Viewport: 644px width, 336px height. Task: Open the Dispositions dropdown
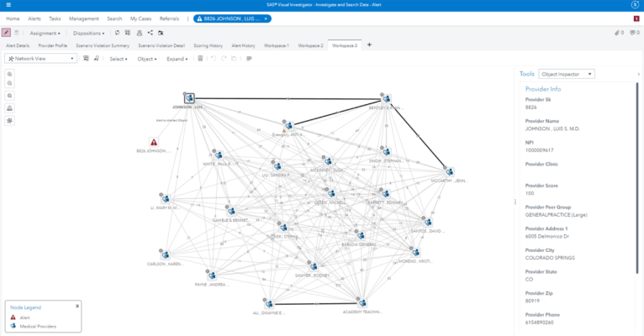click(87, 33)
